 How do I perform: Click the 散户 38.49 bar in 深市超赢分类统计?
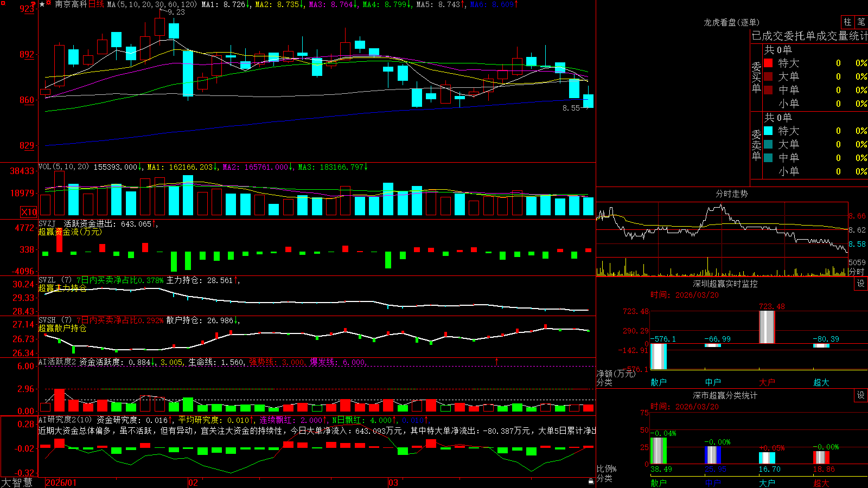(x=659, y=451)
